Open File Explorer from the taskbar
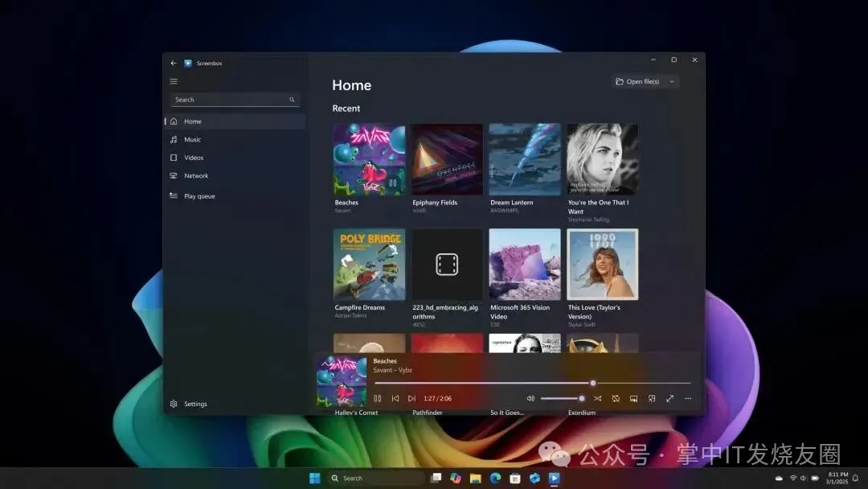This screenshot has height=489, width=868. click(x=476, y=478)
